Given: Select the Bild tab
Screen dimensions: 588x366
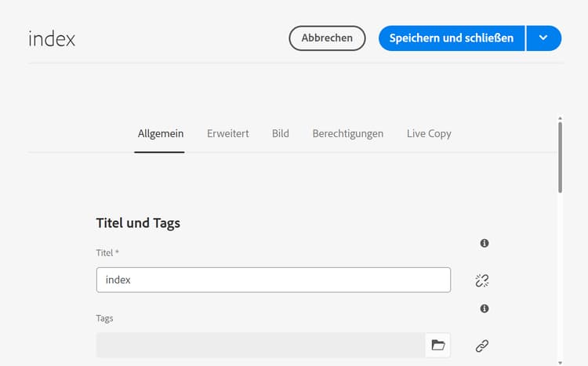Looking at the screenshot, I should [281, 133].
